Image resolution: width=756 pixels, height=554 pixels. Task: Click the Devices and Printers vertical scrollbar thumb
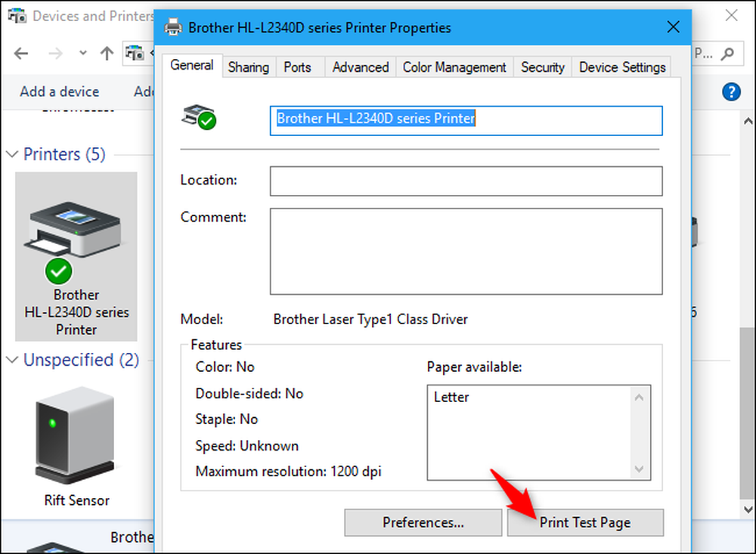point(748,413)
